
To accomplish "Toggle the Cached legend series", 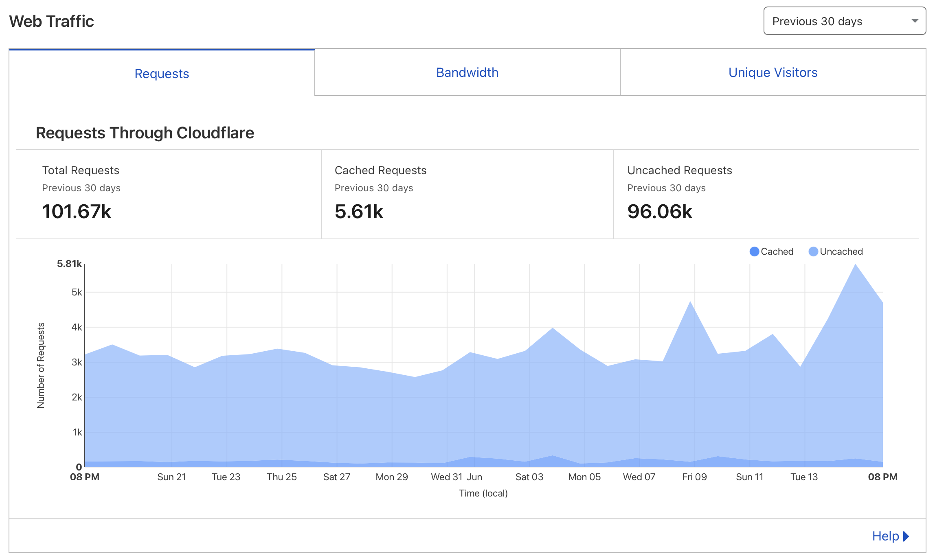I will click(x=777, y=252).
